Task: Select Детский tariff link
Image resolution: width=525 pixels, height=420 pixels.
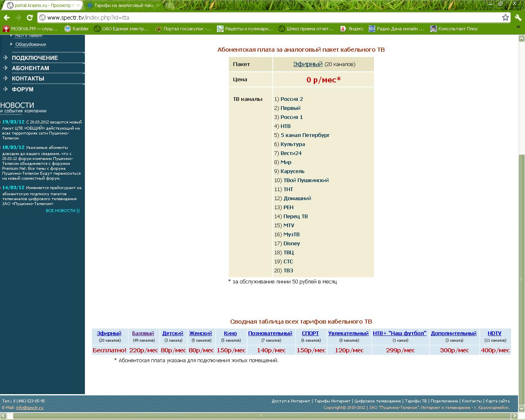Action: click(173, 333)
